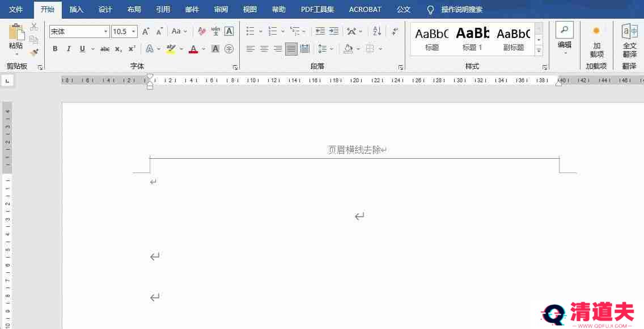Decrease font size with the smaller A icon

[159, 31]
